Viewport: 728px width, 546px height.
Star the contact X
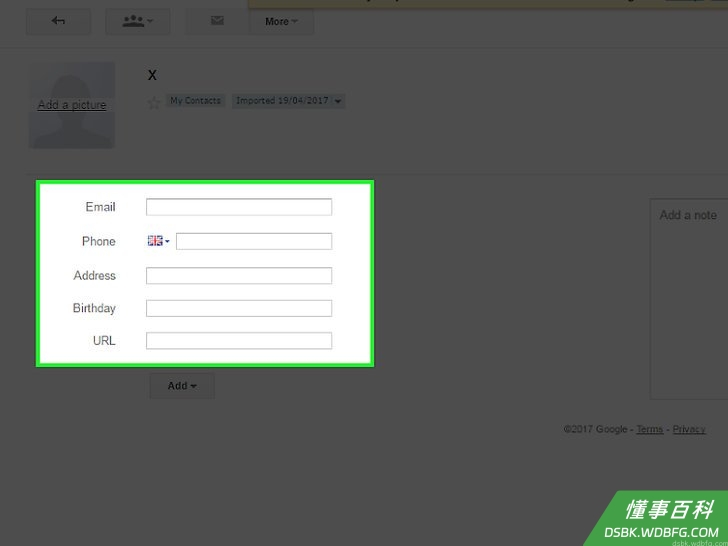click(x=154, y=102)
